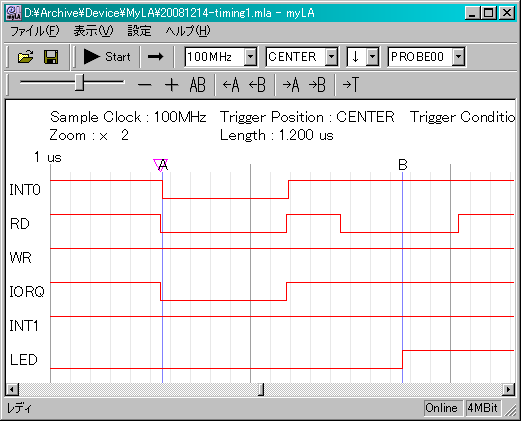Image resolution: width=521 pixels, height=421 pixels.
Task: Select the LED signal label
Action: (x=23, y=360)
